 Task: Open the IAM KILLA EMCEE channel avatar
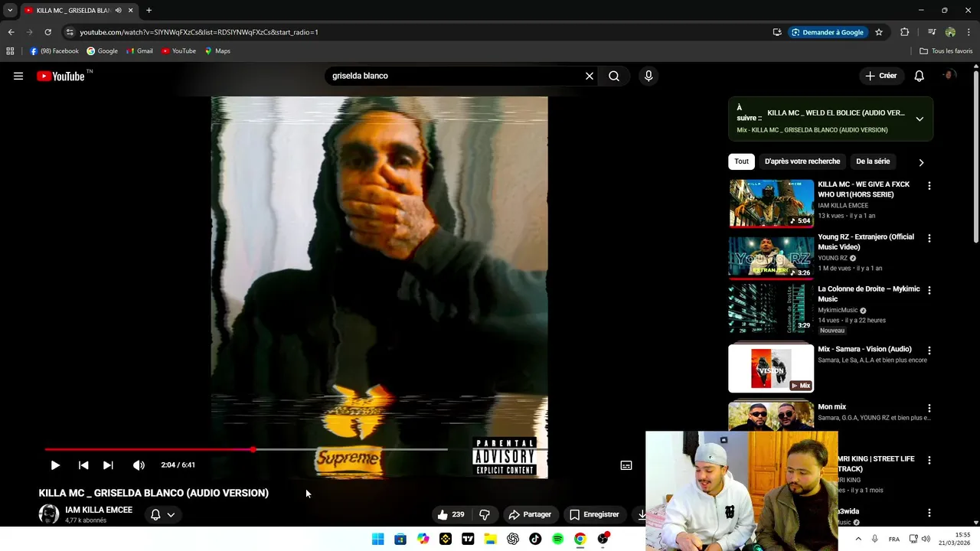49,514
